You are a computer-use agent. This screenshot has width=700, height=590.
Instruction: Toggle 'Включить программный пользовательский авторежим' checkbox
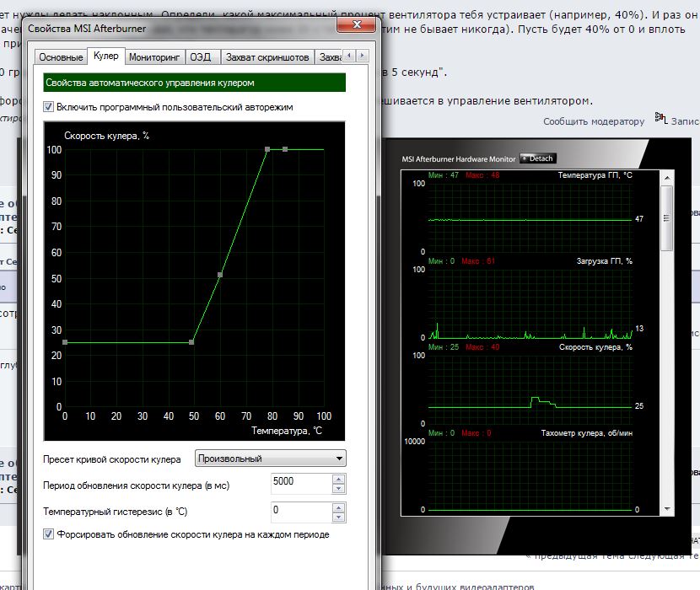coord(49,107)
